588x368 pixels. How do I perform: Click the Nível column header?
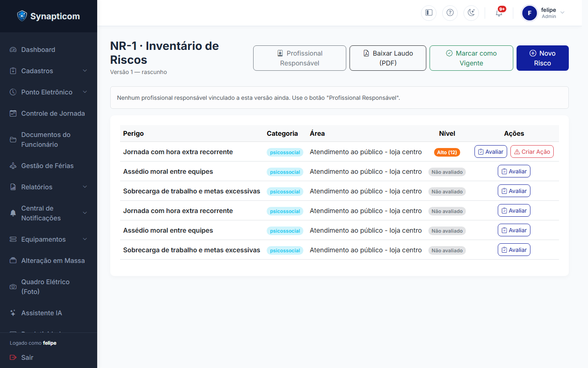click(x=447, y=133)
